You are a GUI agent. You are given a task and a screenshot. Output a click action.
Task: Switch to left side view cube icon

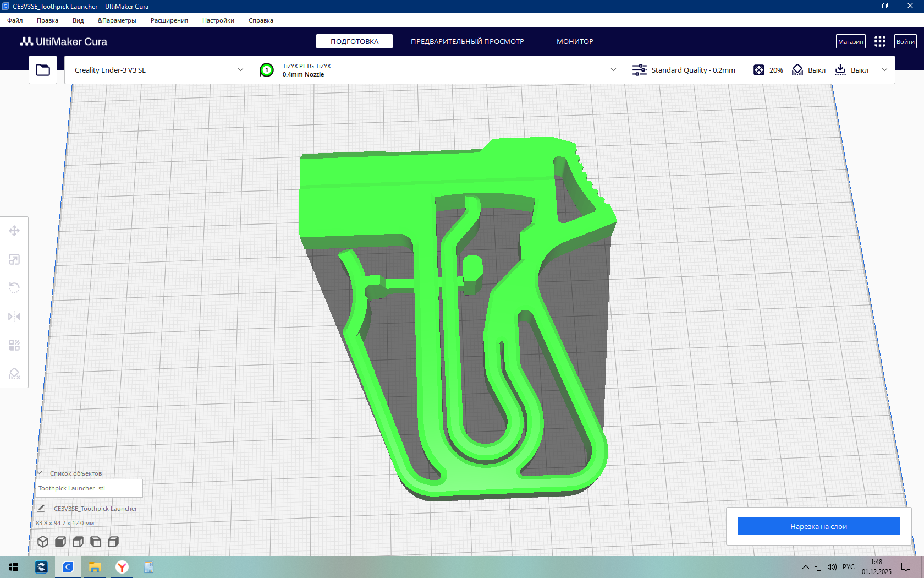[96, 542]
